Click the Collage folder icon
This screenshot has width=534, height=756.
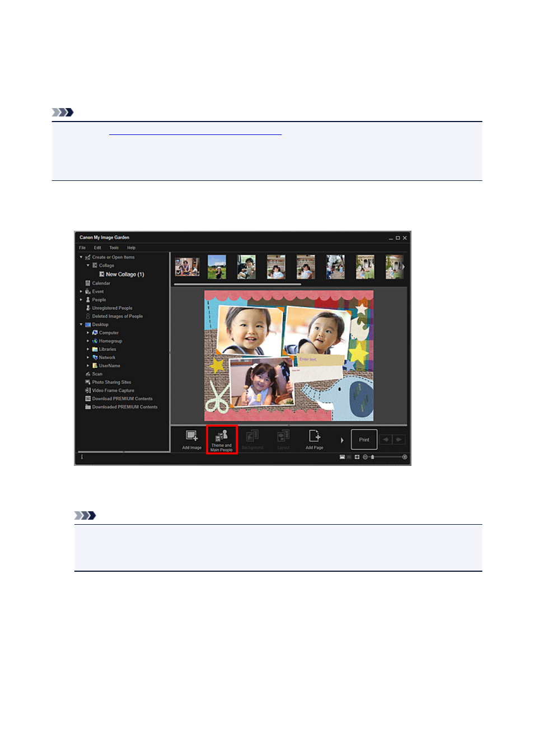[95, 265]
